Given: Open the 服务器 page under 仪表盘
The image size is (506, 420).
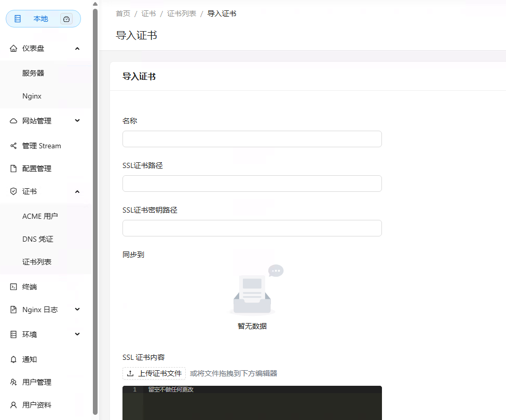Looking at the screenshot, I should click(34, 73).
